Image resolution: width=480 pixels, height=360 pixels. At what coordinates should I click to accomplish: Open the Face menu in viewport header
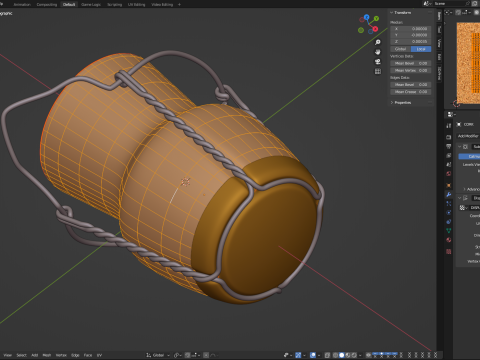coord(88,355)
